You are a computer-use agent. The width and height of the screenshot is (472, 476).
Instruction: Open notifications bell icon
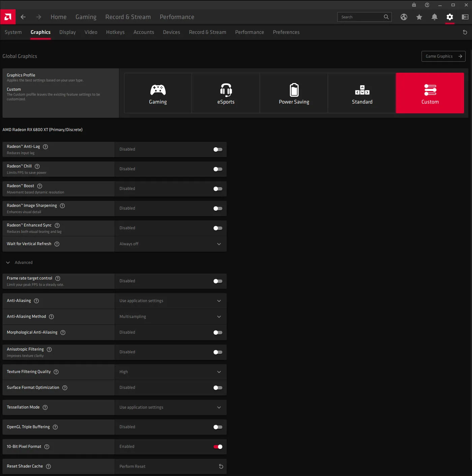pos(435,17)
